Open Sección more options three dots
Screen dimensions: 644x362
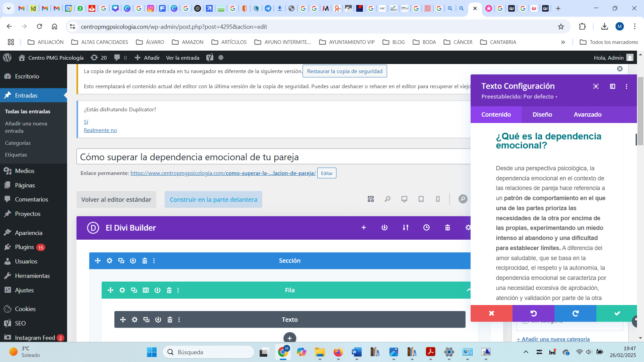pyautogui.click(x=154, y=261)
